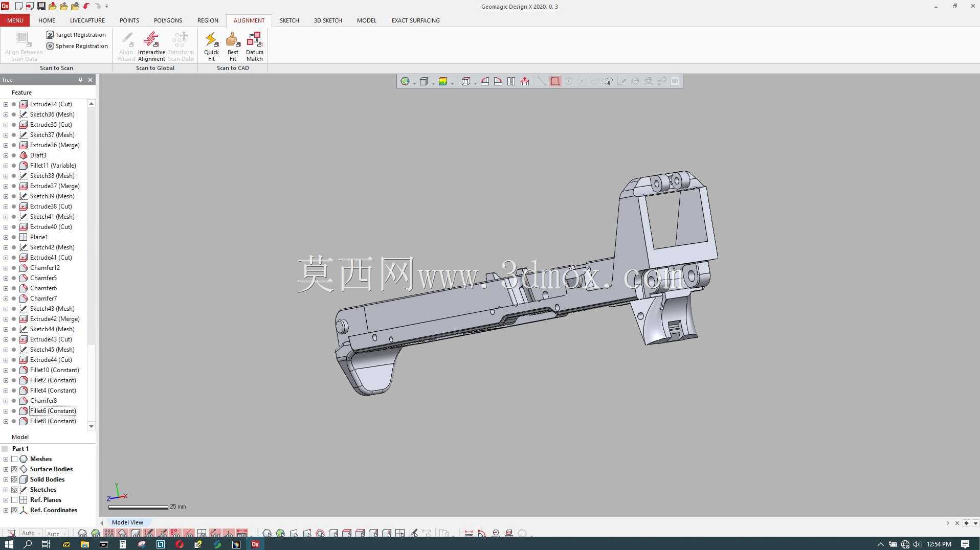The image size is (980, 550).
Task: Click the Save disk icon
Action: point(41,6)
